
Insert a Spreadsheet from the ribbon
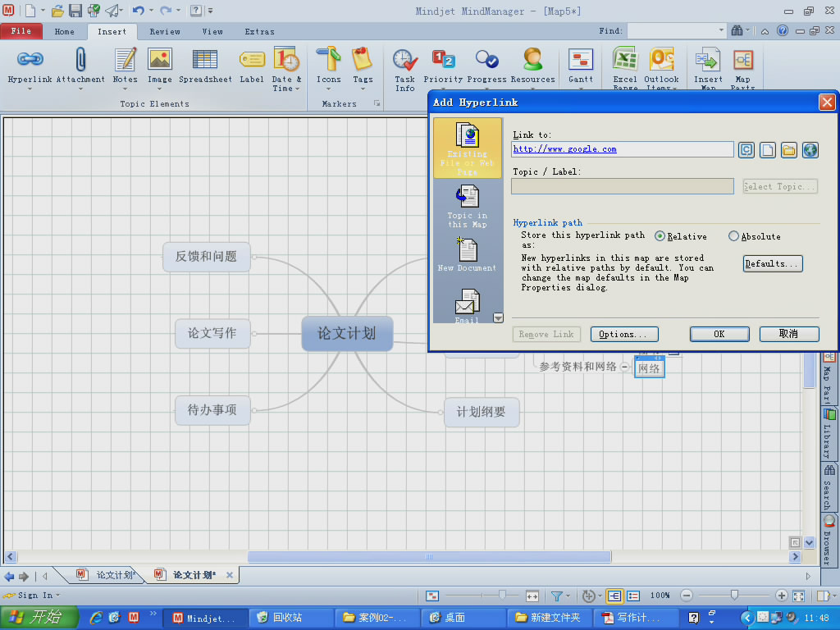[205, 59]
